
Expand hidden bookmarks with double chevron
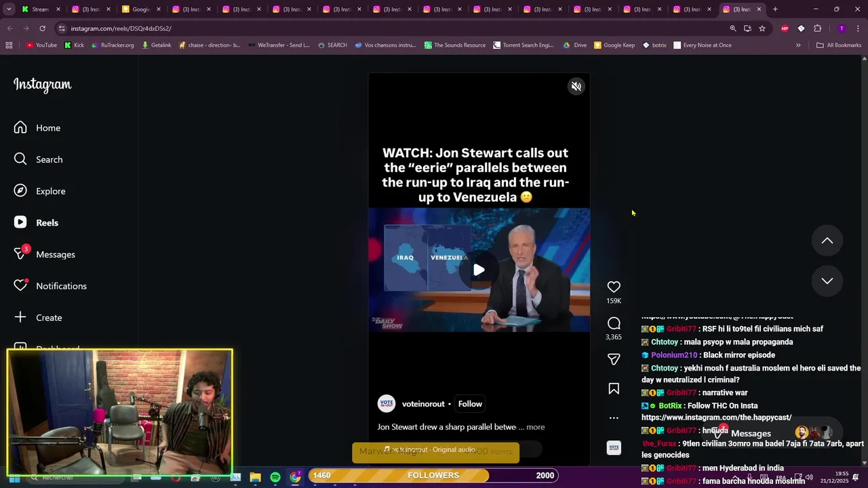798,45
